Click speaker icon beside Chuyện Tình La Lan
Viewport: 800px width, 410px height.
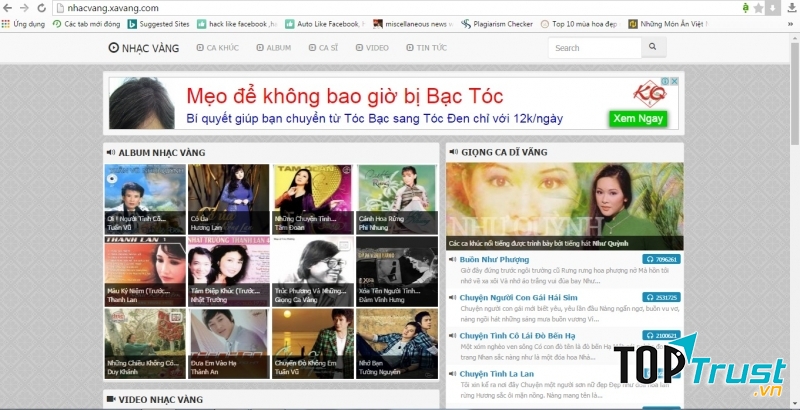[x=452, y=374]
